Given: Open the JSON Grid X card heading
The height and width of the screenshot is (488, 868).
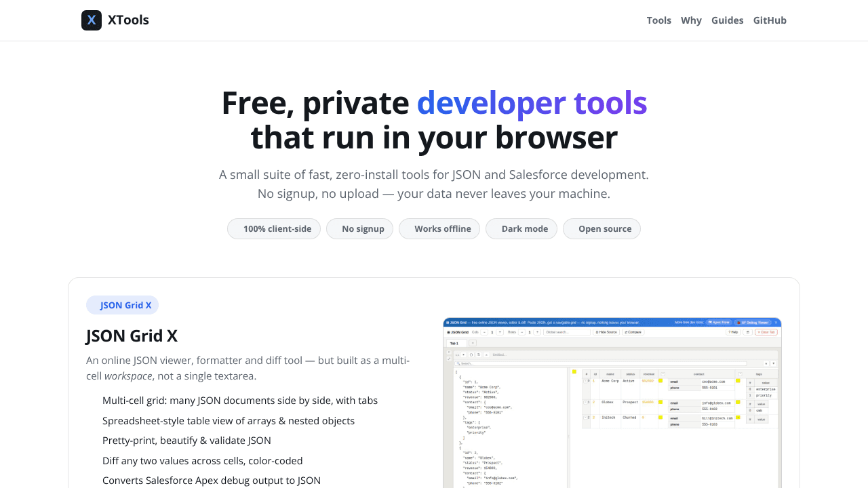Looking at the screenshot, I should [132, 336].
